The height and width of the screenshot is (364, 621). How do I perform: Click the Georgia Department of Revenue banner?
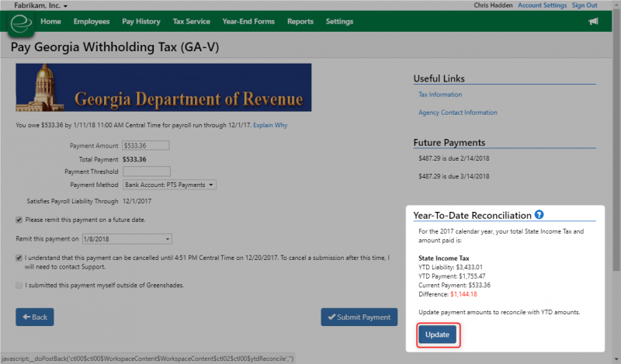pos(164,88)
